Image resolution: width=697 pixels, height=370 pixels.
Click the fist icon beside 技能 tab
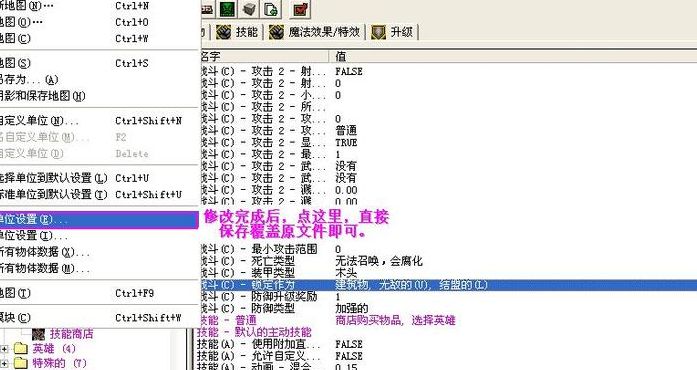(x=224, y=32)
